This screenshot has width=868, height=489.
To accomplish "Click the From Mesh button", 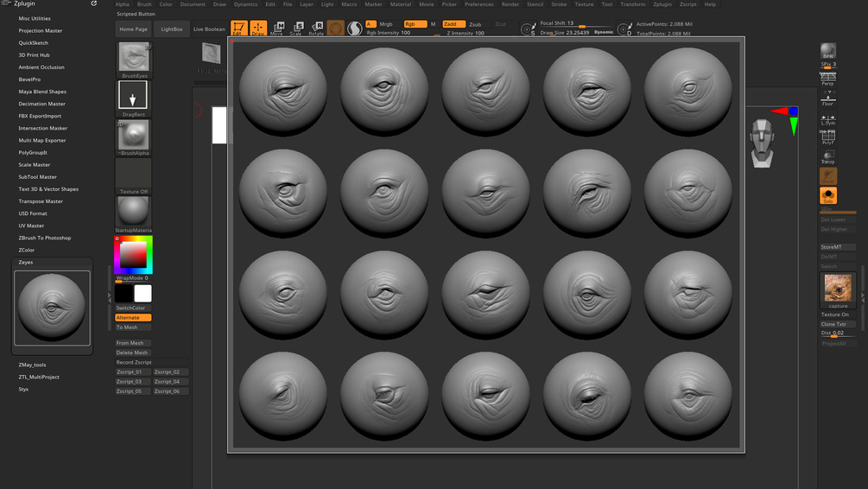I will coord(133,343).
